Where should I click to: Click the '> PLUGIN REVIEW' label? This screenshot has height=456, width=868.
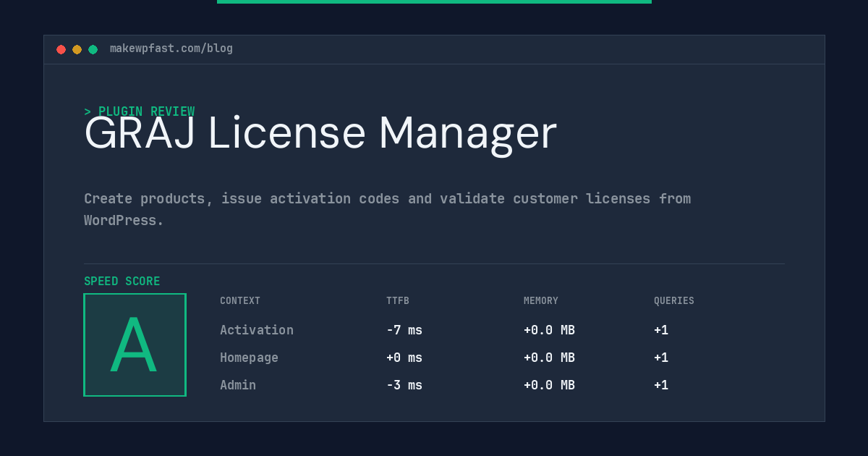click(140, 111)
